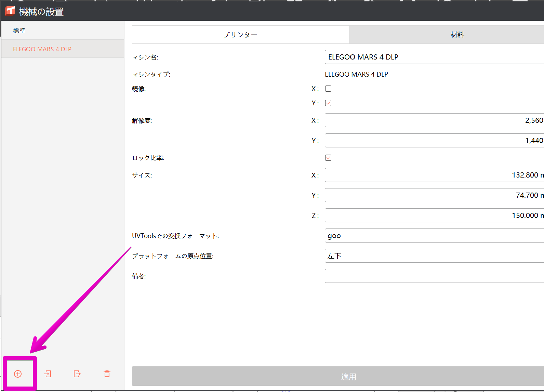Screen dimensions: 544x392
Task: Open the UVTools format dropdown showing goo
Action: coord(434,236)
